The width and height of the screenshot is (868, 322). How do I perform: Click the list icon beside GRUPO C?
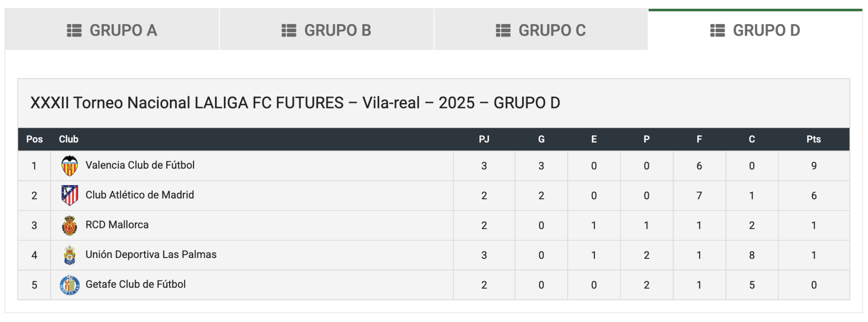[504, 31]
